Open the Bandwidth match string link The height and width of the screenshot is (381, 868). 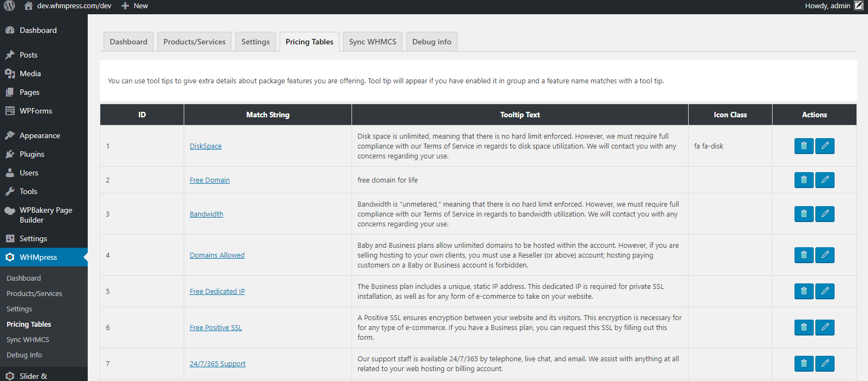pos(206,214)
